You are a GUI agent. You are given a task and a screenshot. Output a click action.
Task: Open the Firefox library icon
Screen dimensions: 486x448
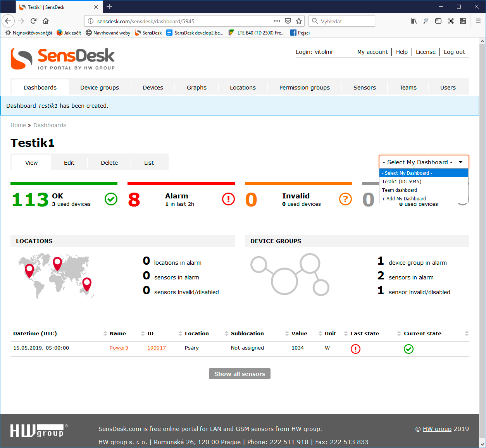click(x=414, y=21)
